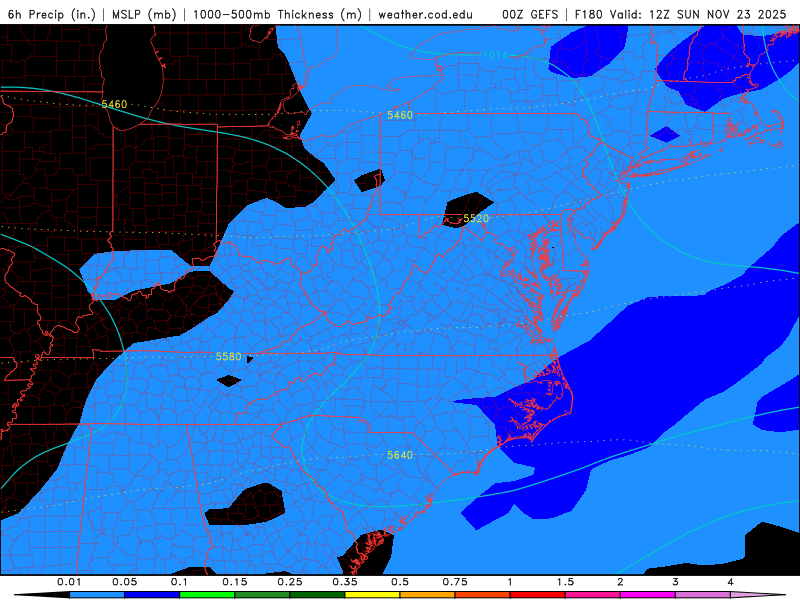Click the 0.01 legend value
The height and width of the screenshot is (600, 800).
coord(69,582)
